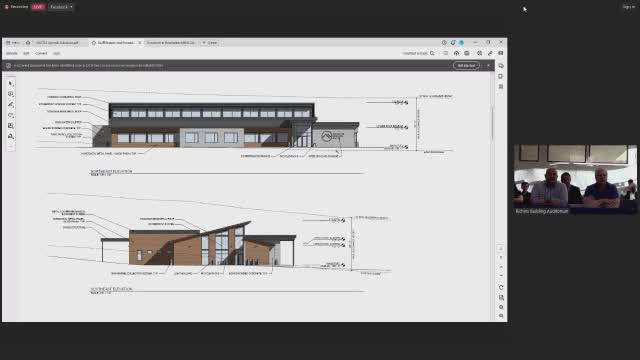Click the red LIVE indicator badge
This screenshot has height=360, width=640.
click(x=38, y=7)
